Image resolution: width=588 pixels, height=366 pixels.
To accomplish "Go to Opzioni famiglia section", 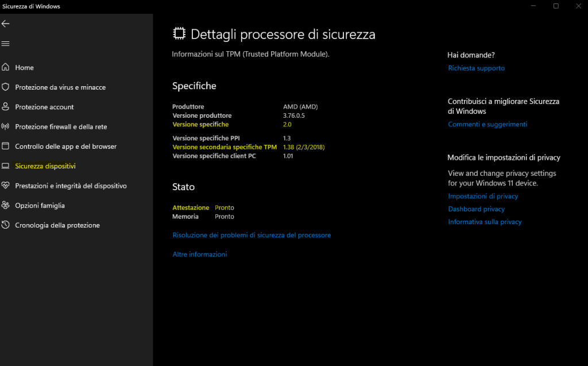I will point(40,205).
